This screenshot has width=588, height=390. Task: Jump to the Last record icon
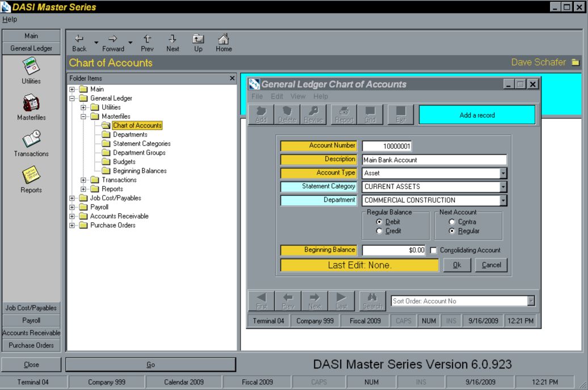(341, 301)
